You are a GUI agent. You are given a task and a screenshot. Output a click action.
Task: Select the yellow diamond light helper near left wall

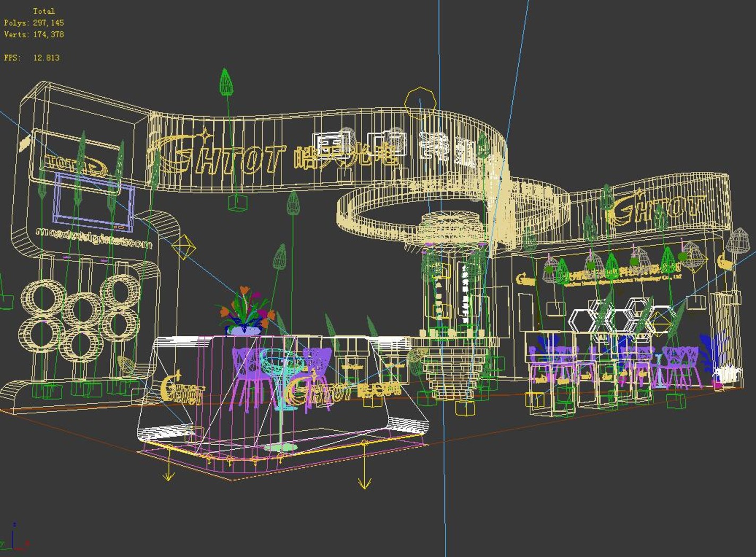pos(183,247)
